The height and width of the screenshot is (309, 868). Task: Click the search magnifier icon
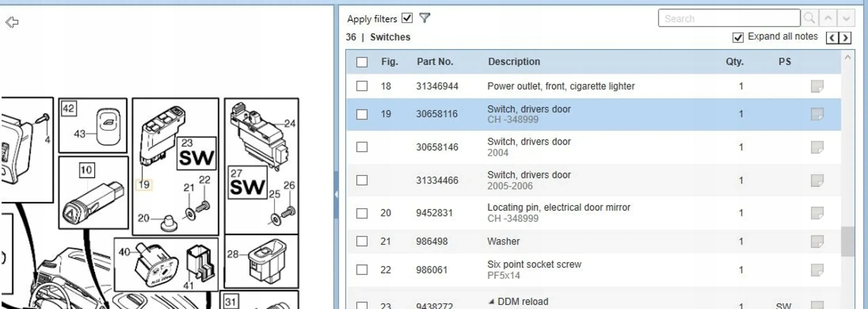coord(809,18)
